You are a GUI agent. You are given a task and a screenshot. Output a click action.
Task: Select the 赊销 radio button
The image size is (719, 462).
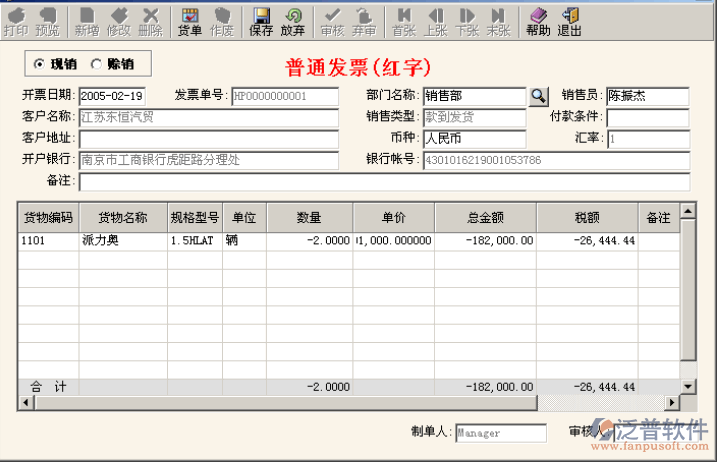pyautogui.click(x=97, y=64)
